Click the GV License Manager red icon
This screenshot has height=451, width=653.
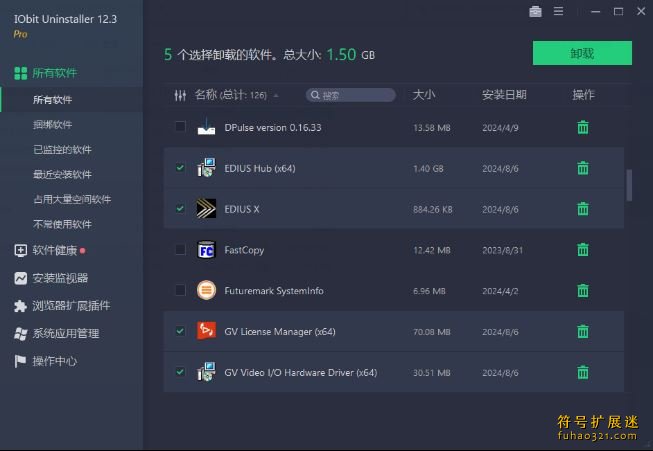click(x=206, y=331)
